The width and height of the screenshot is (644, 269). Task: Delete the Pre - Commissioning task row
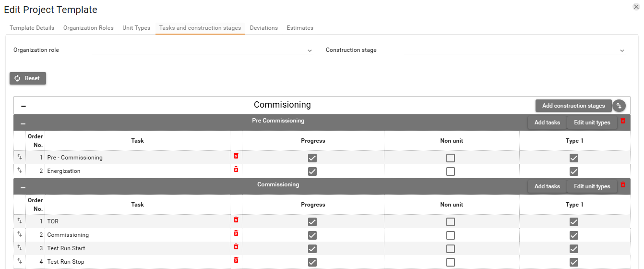(x=236, y=156)
